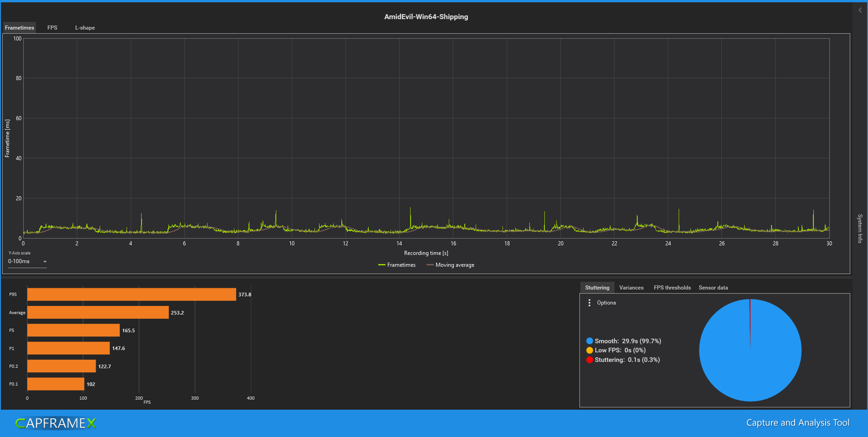Click the 'Frametime [ms]' axis label
868x437 pixels.
(x=7, y=138)
